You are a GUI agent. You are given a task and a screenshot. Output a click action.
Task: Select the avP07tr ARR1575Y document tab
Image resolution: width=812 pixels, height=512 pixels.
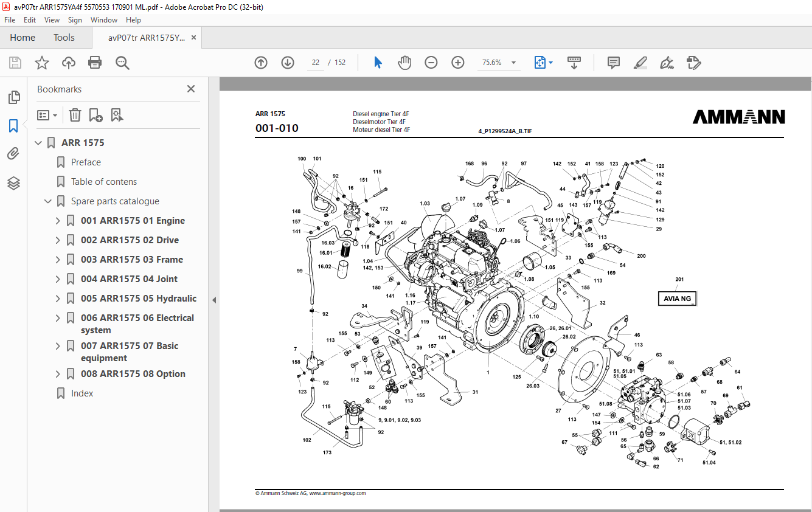[x=147, y=38]
